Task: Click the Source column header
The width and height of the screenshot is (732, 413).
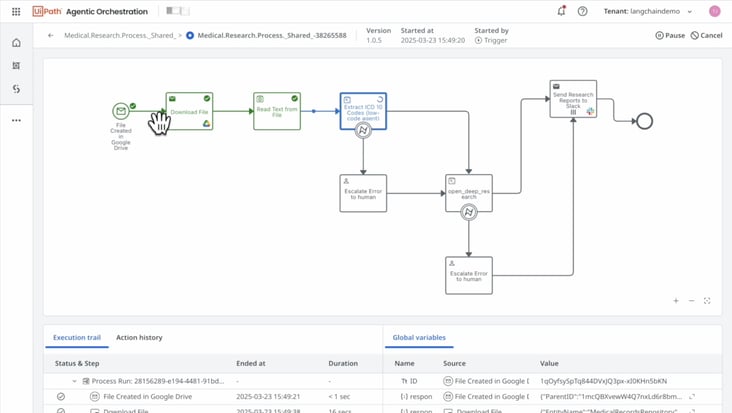Action: (x=454, y=363)
